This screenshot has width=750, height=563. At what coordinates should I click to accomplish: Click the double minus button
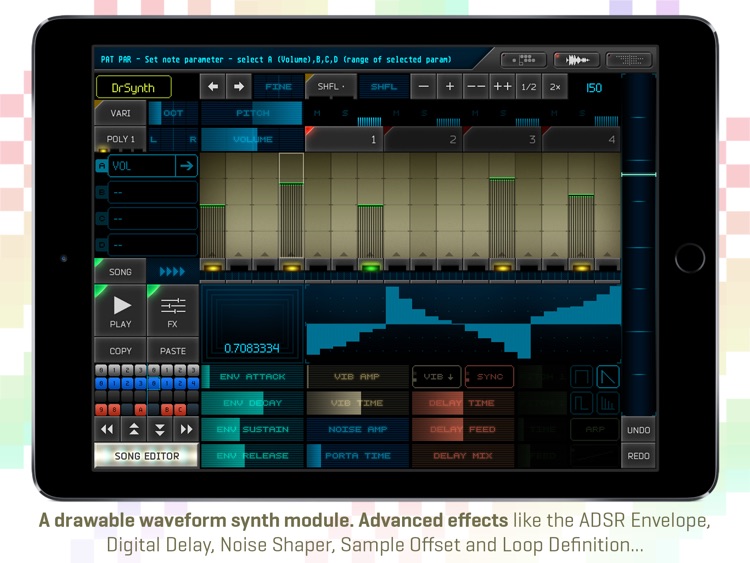coord(476,87)
